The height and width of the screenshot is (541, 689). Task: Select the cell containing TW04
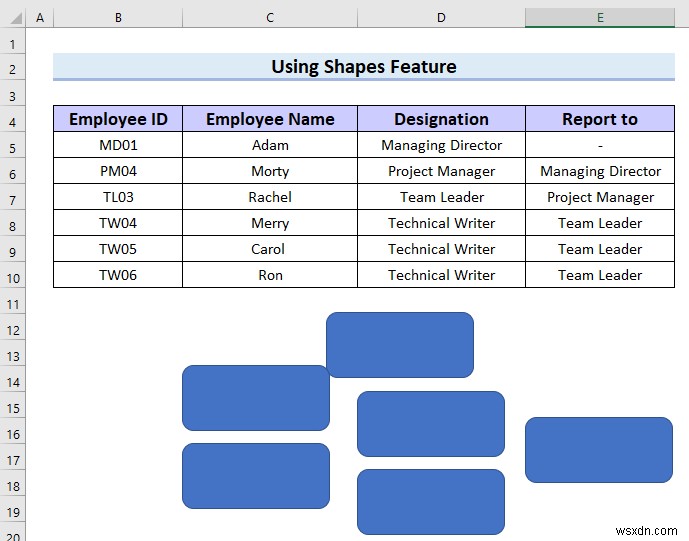pyautogui.click(x=118, y=222)
